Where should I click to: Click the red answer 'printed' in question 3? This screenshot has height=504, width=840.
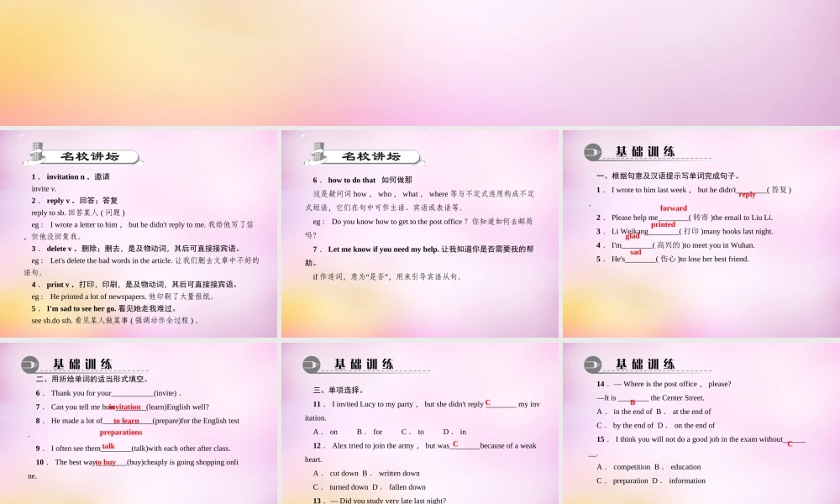663,224
